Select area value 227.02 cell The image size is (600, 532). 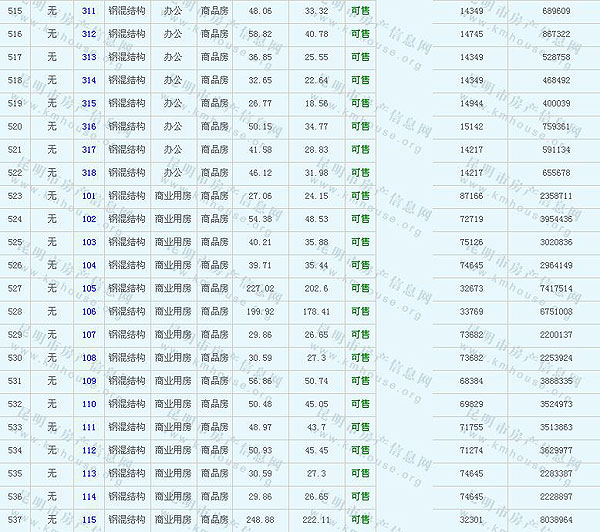pyautogui.click(x=260, y=289)
